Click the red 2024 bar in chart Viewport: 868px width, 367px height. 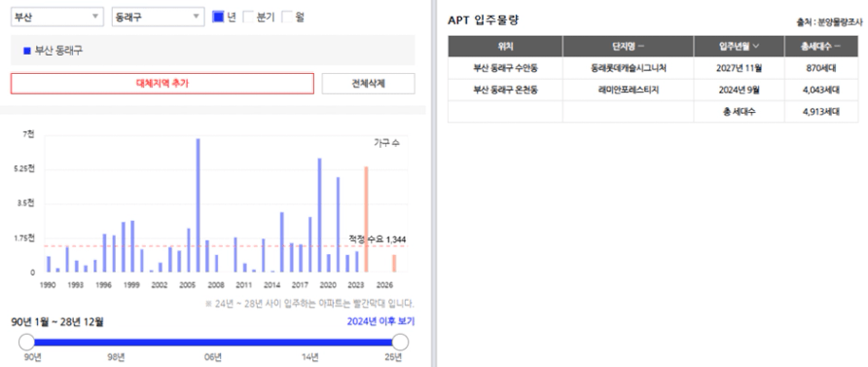click(x=366, y=219)
